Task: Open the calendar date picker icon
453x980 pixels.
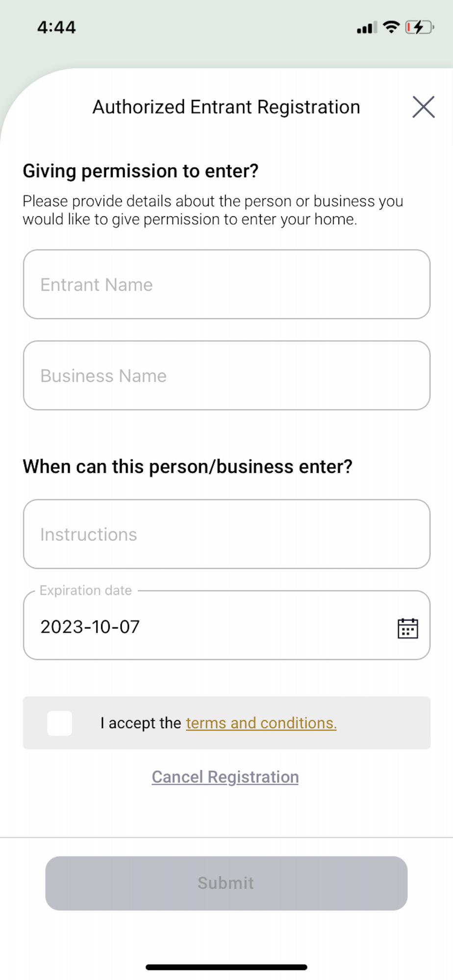Action: click(407, 628)
